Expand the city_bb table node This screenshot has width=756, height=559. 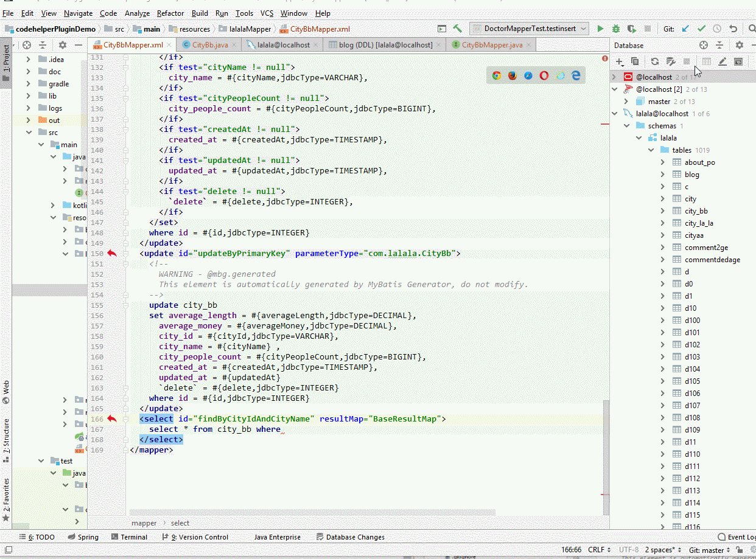point(663,211)
